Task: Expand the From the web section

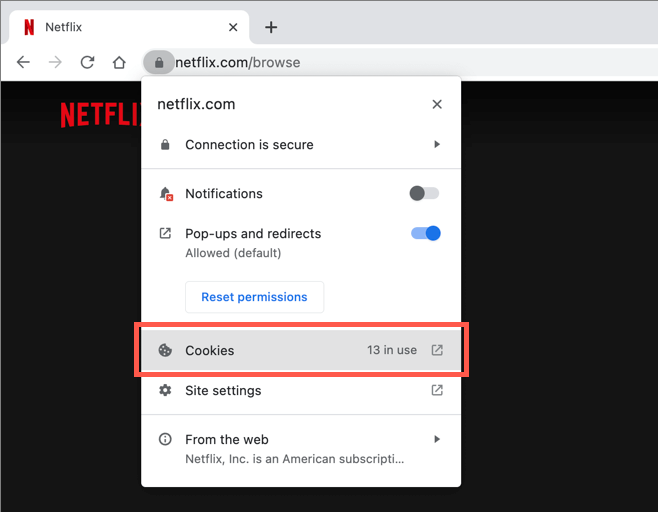Action: coord(301,448)
